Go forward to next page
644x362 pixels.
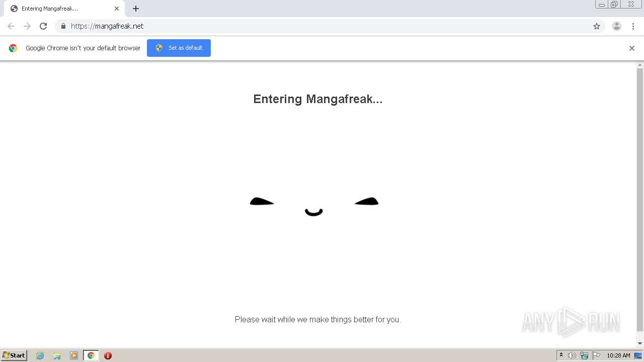[x=27, y=26]
